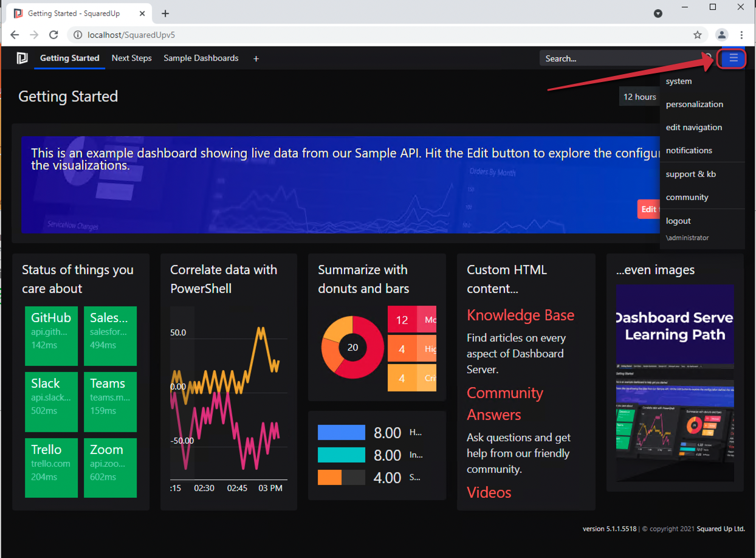Click the donut chart center showing 20

point(352,348)
